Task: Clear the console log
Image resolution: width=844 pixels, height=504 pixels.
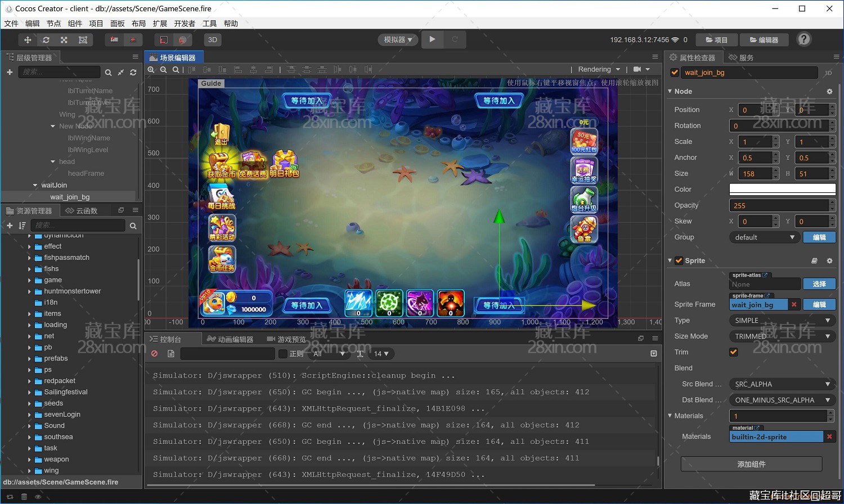Action: 154,354
